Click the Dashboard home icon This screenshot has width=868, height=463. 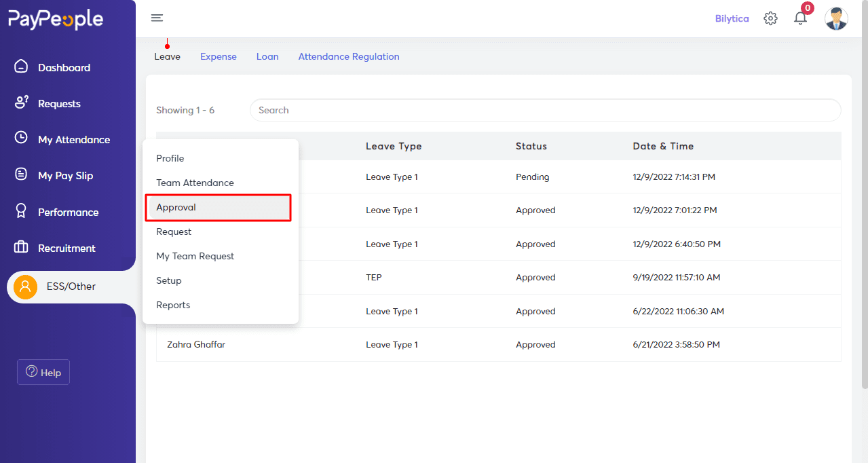(x=21, y=67)
